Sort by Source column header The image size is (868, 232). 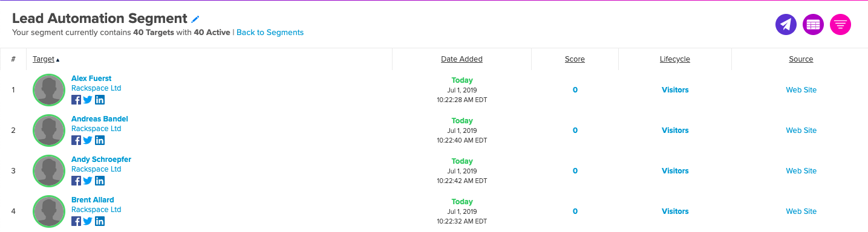pos(801,59)
